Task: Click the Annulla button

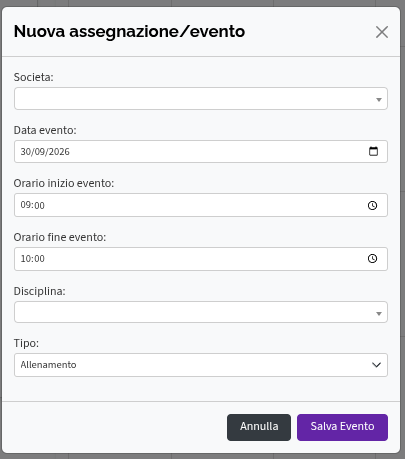Action: point(259,427)
